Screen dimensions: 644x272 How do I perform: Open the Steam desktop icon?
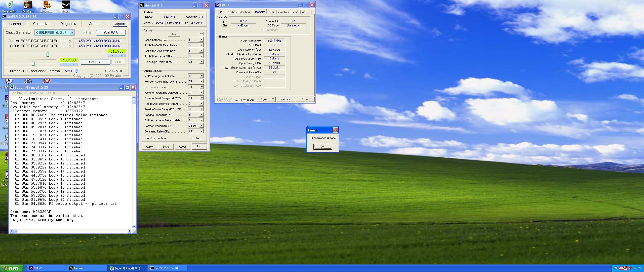tap(66, 5)
